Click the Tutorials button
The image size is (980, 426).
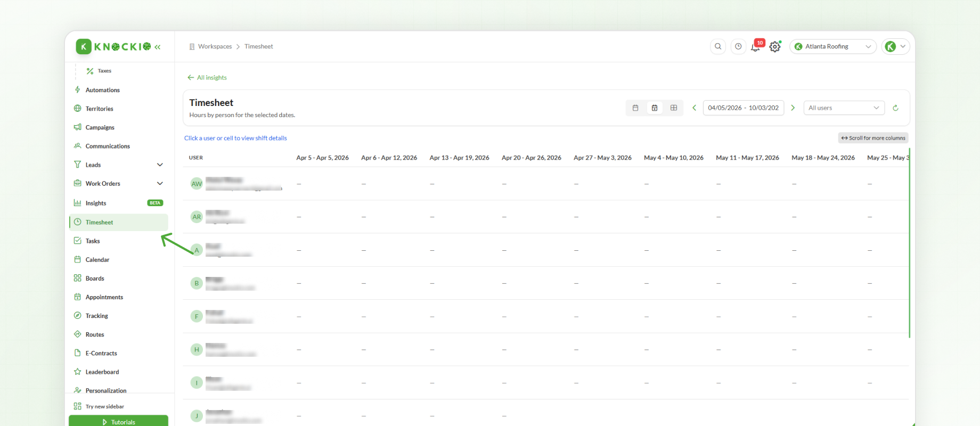(x=118, y=422)
